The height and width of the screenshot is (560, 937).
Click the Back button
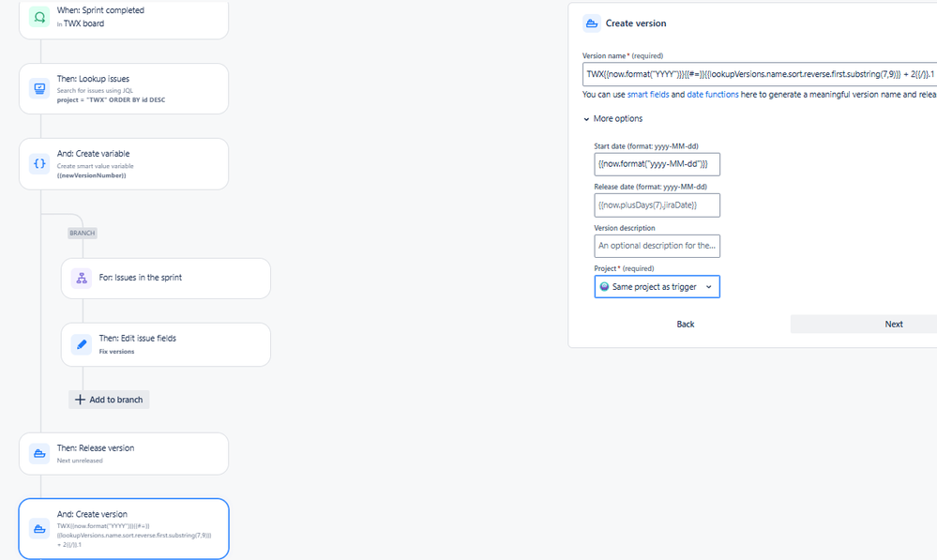[x=686, y=324]
